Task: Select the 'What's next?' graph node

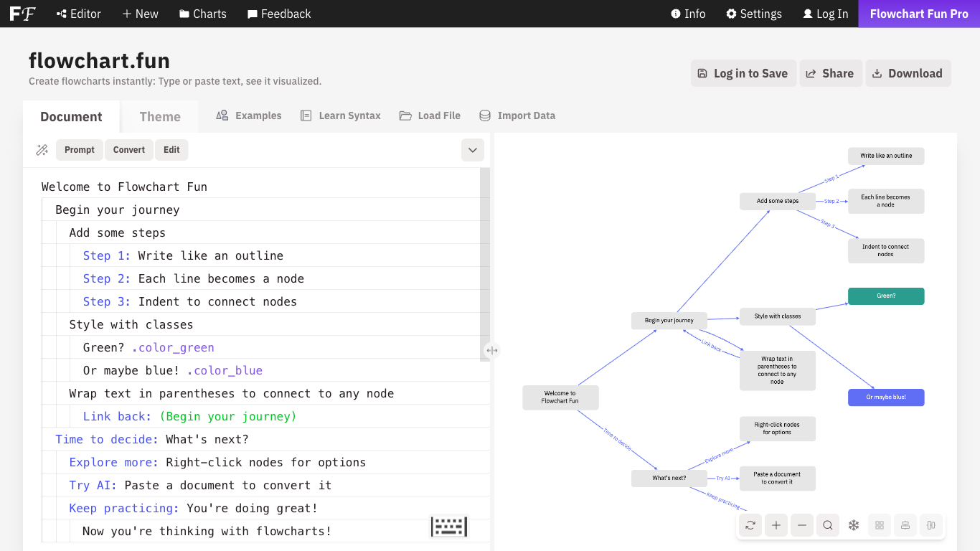Action: (669, 478)
